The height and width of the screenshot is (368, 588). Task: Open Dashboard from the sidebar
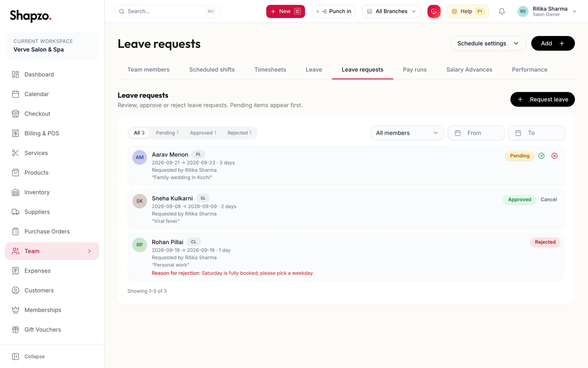[x=52, y=74]
